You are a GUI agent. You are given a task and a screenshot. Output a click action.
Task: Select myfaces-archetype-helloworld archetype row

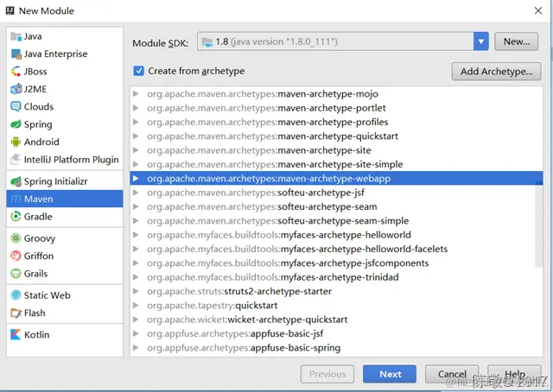[336, 235]
